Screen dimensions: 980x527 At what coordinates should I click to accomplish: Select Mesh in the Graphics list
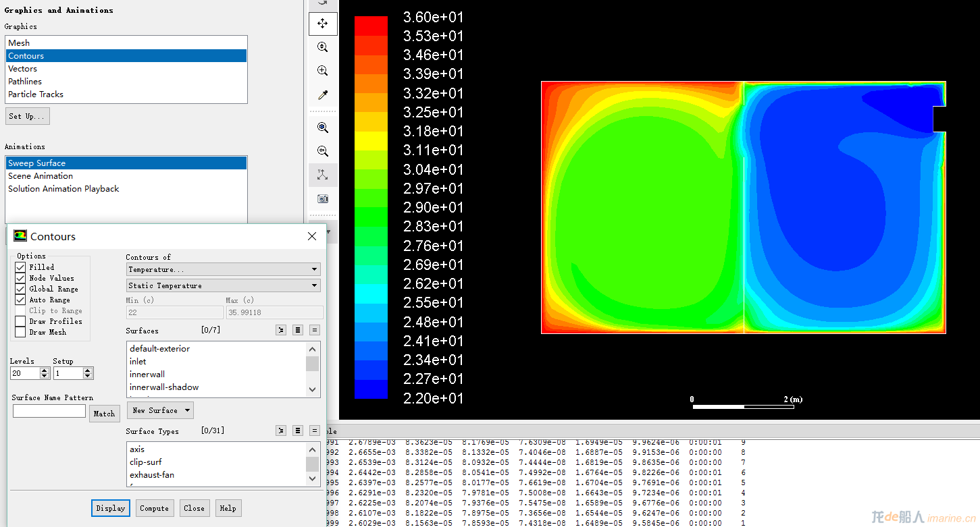(x=126, y=43)
